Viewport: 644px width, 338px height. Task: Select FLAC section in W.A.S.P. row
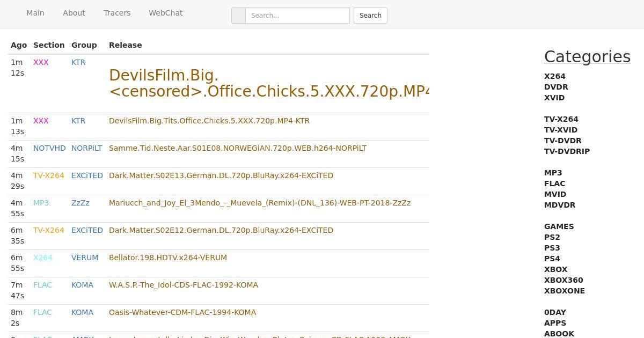(42, 285)
